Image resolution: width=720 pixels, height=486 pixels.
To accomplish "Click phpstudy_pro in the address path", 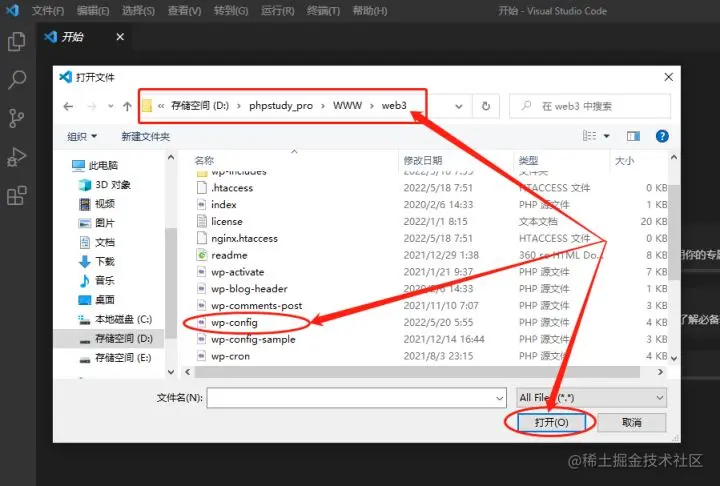I will 281,106.
